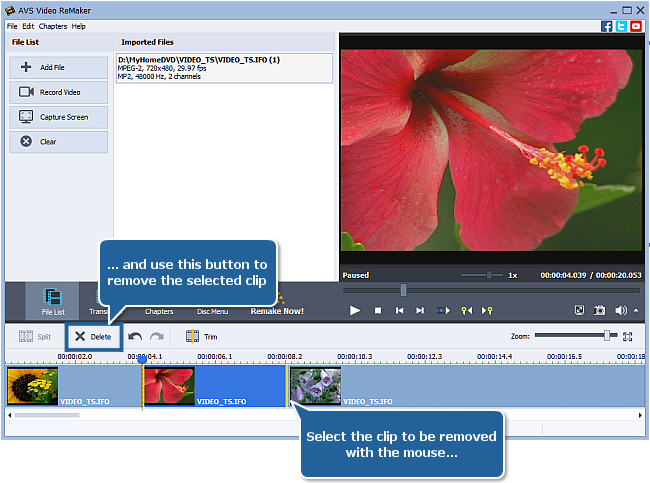Open the Help menu
650x483 pixels.
tap(78, 26)
